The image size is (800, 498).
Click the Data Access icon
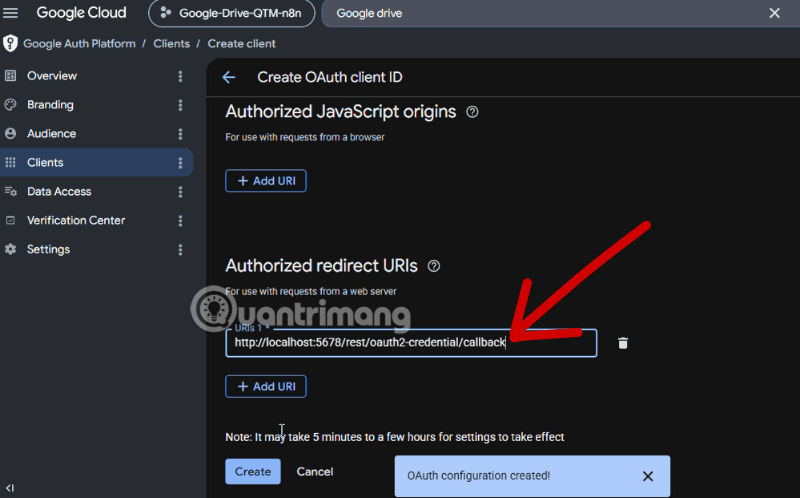(x=10, y=192)
